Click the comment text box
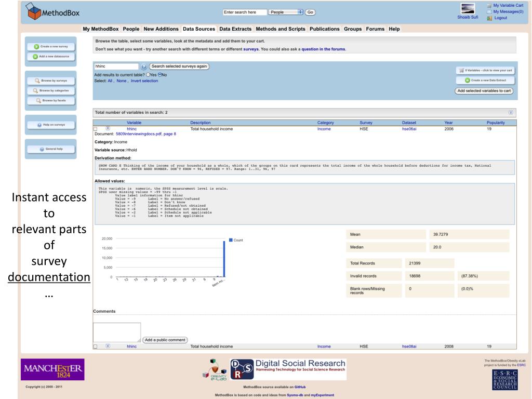Image resolution: width=532 pixels, height=399 pixels. point(117,332)
